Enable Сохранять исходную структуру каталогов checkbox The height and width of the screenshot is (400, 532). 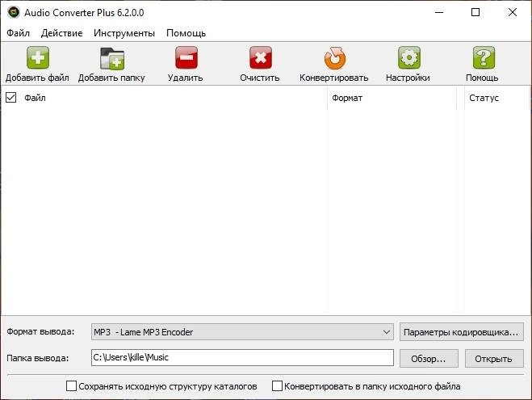(71, 385)
